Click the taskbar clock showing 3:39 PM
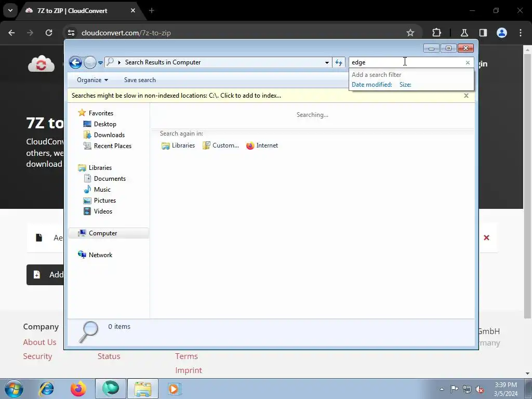 [x=506, y=389]
